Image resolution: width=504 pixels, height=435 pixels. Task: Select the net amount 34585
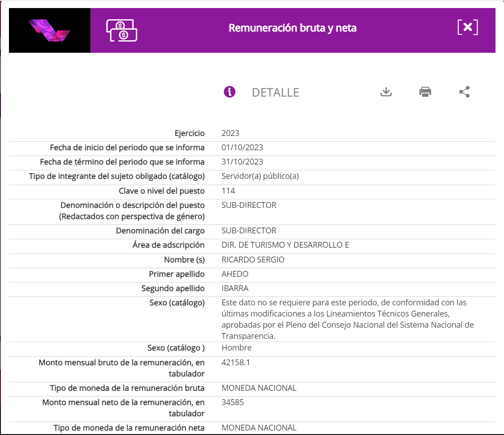pyautogui.click(x=233, y=402)
